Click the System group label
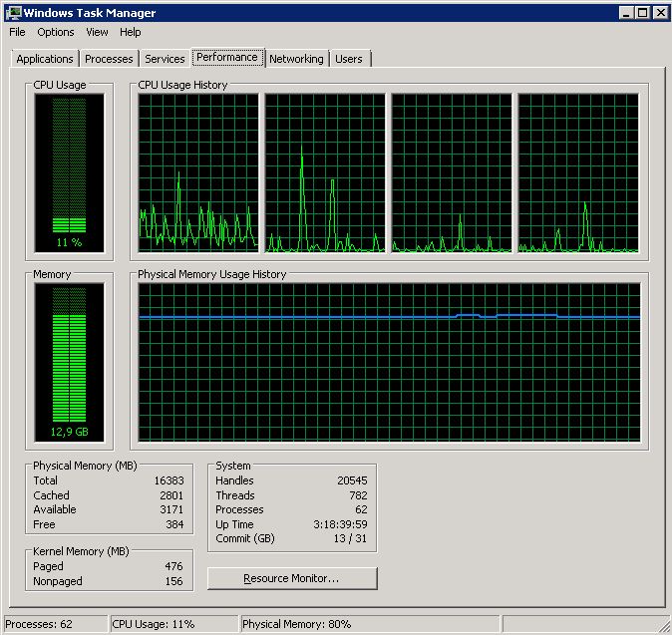This screenshot has width=672, height=635. tap(233, 466)
